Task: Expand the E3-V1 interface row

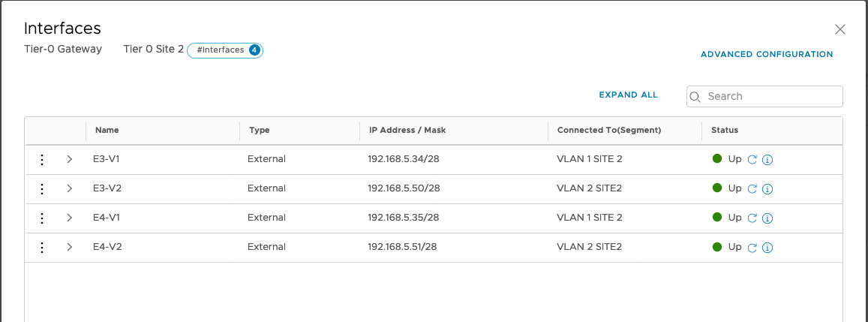Action: (70, 159)
